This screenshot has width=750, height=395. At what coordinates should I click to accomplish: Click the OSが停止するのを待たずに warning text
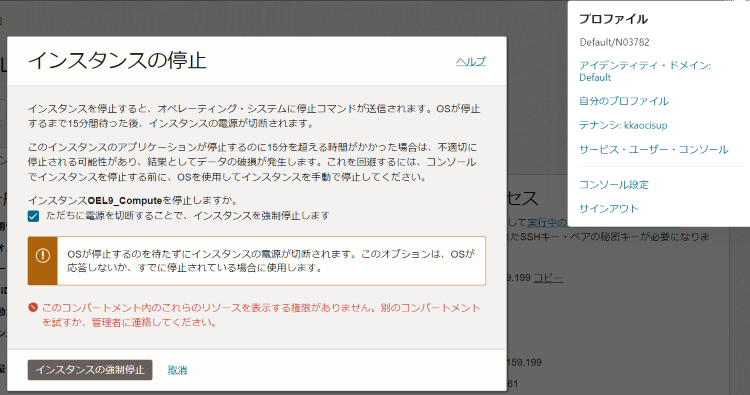click(271, 261)
